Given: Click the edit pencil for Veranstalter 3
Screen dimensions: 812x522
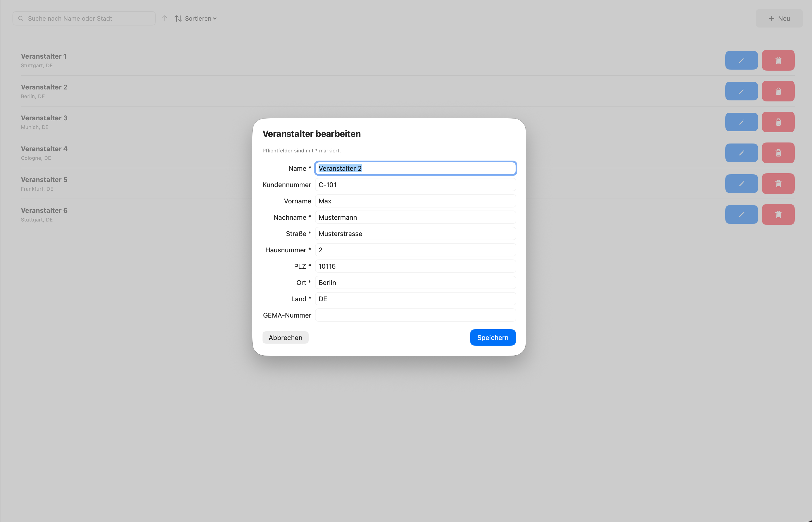Looking at the screenshot, I should (741, 122).
